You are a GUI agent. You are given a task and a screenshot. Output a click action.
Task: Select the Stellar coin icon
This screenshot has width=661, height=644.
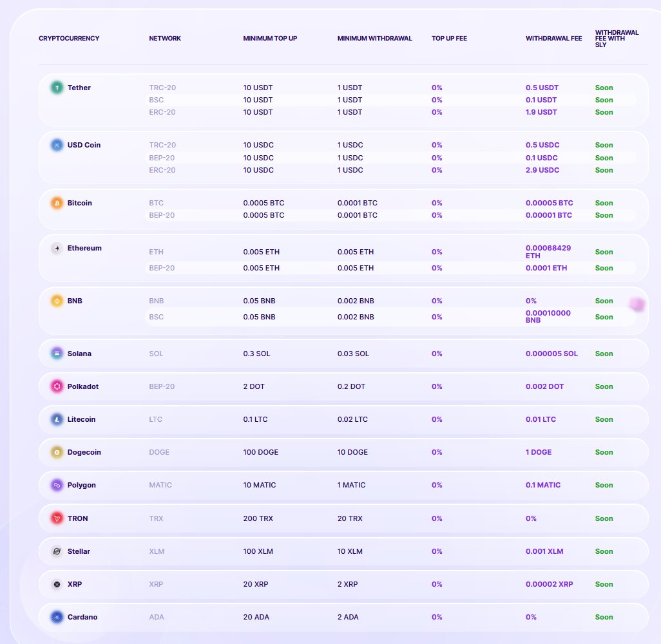[x=57, y=551]
